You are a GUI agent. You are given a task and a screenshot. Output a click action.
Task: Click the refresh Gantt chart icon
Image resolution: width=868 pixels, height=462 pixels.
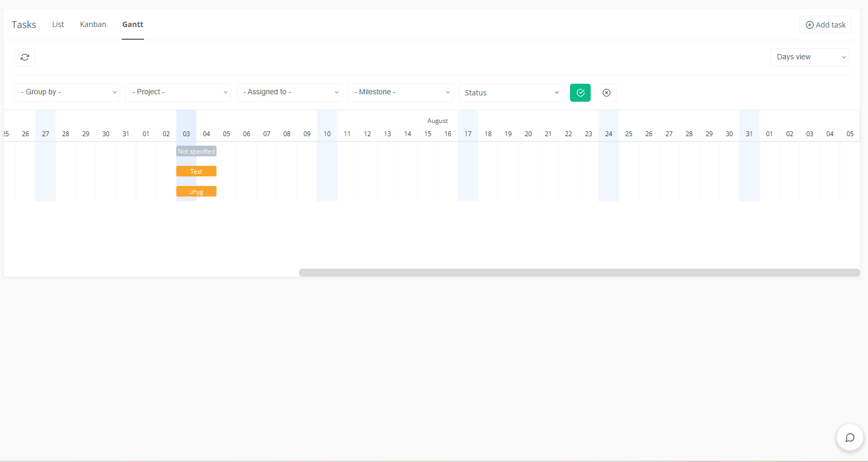point(24,57)
